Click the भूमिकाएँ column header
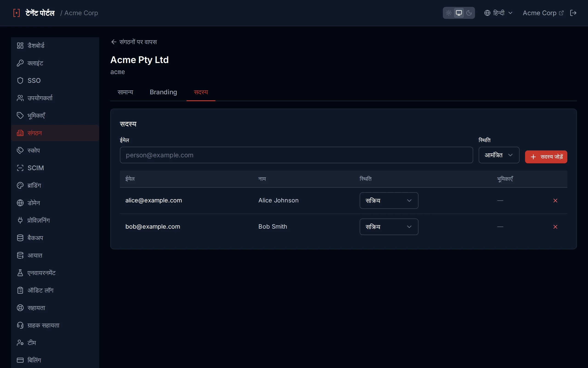The image size is (588, 368). 505,179
